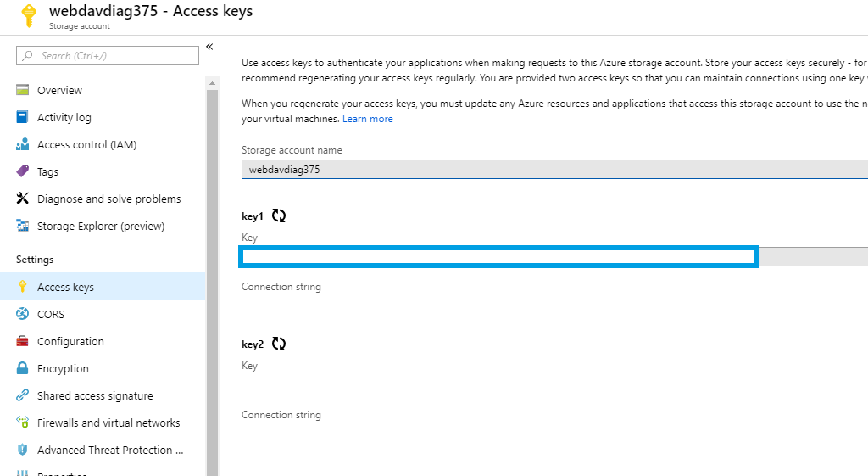Viewport: 868px width, 476px height.
Task: Open the Configuration settings page
Action: pos(70,342)
